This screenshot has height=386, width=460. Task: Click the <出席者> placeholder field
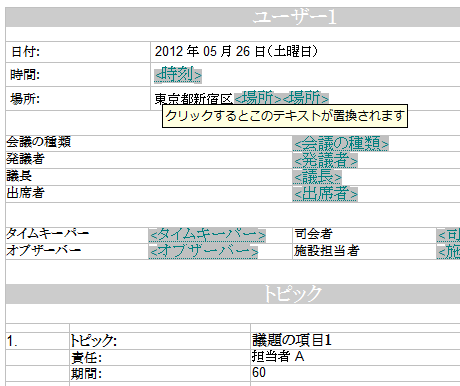pyautogui.click(x=325, y=194)
